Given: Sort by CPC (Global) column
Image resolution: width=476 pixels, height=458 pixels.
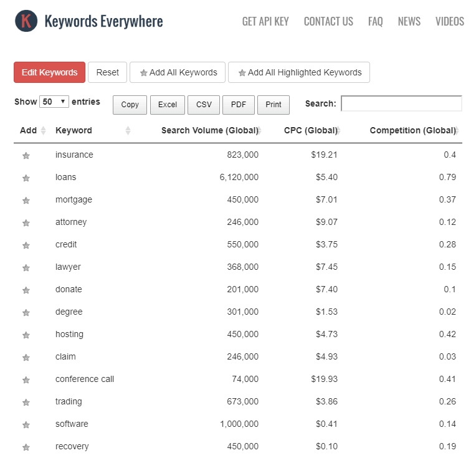Looking at the screenshot, I should click(312, 131).
